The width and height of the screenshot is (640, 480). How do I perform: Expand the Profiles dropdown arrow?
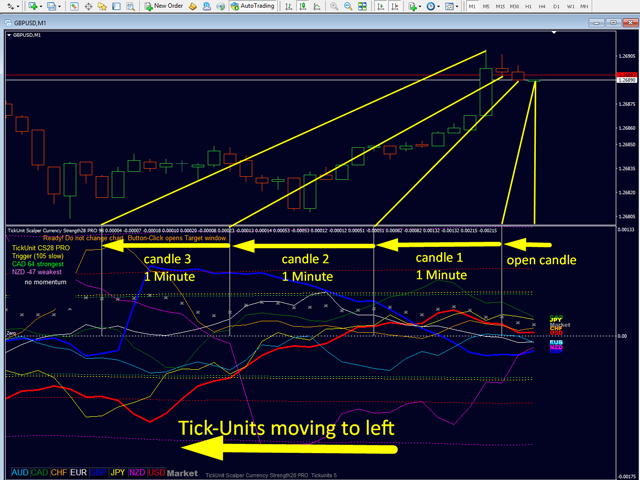point(60,7)
